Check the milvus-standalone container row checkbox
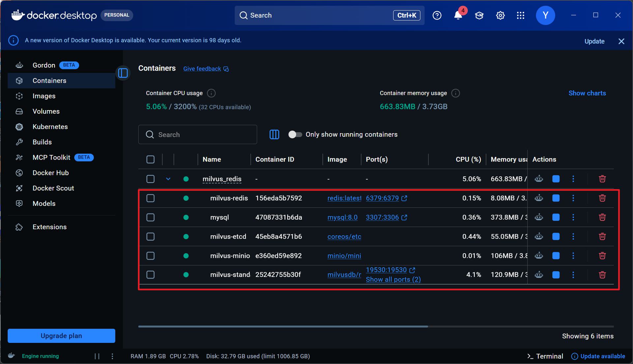Screen dimensions: 633x364 pyautogui.click(x=150, y=275)
